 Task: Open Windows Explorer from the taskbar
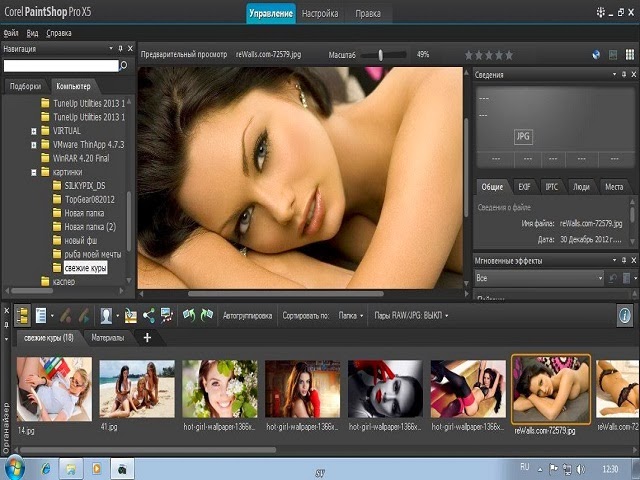pos(71,469)
